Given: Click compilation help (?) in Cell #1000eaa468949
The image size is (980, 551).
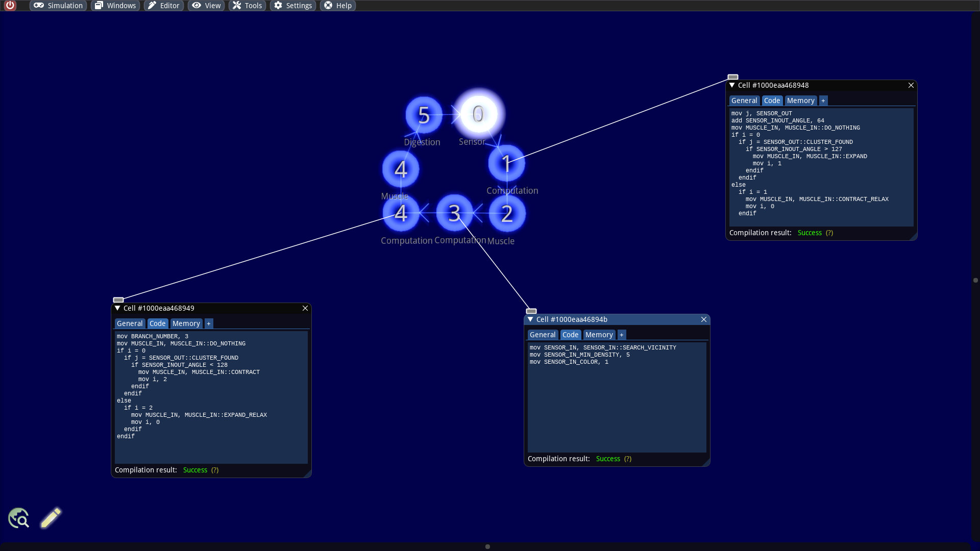Looking at the screenshot, I should point(214,470).
